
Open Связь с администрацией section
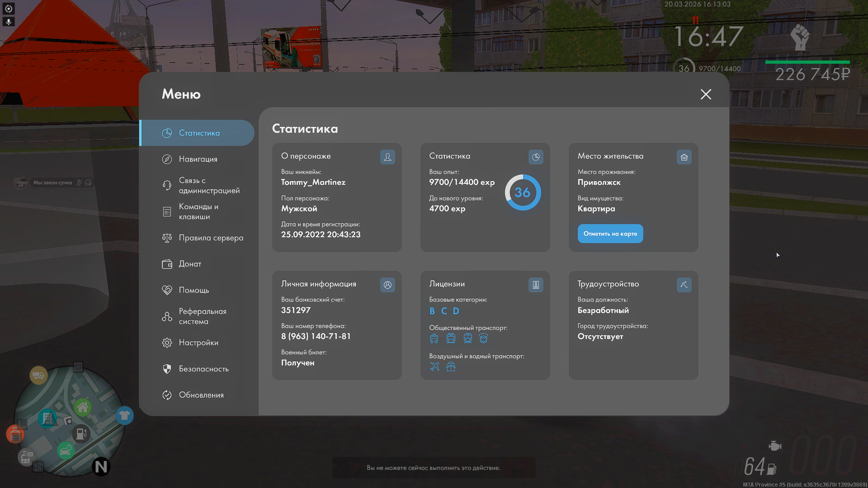point(209,185)
